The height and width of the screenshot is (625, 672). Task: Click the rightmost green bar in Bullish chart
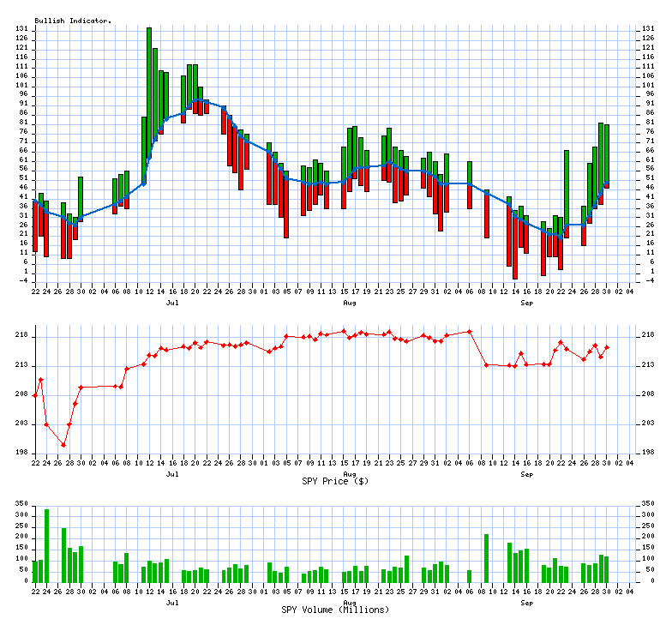click(607, 153)
